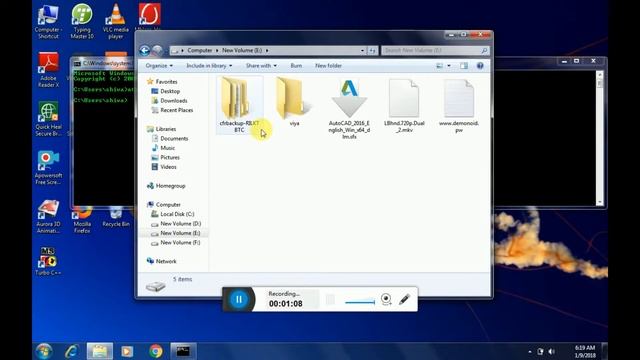
Task: Click the Command Prompt vertical scrollbar
Action: tap(600, 138)
